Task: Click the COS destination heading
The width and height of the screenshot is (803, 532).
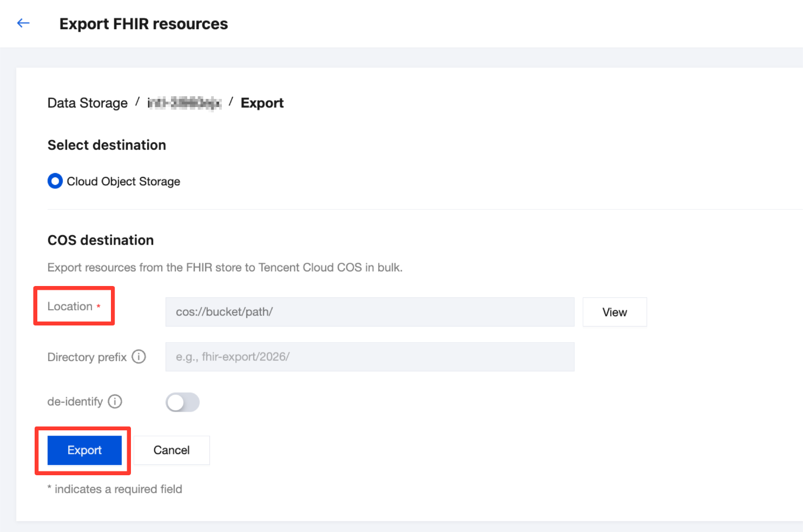Action: (x=101, y=240)
